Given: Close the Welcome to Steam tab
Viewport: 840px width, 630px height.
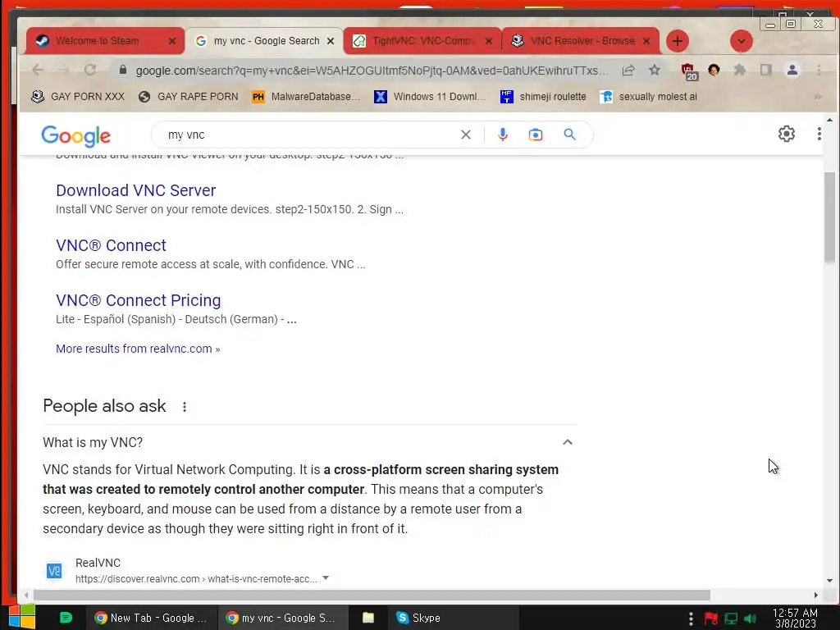Looking at the screenshot, I should tap(172, 41).
